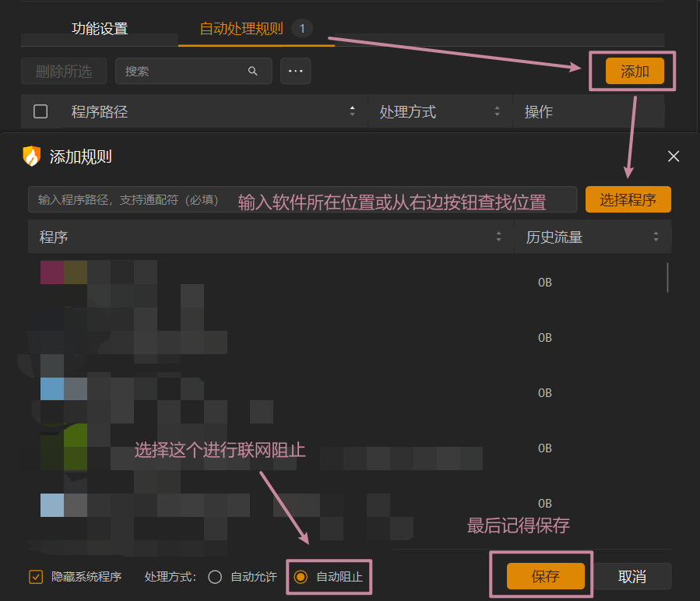Close the 添加规则 dialog
Image resolution: width=700 pixels, height=601 pixels.
click(674, 156)
